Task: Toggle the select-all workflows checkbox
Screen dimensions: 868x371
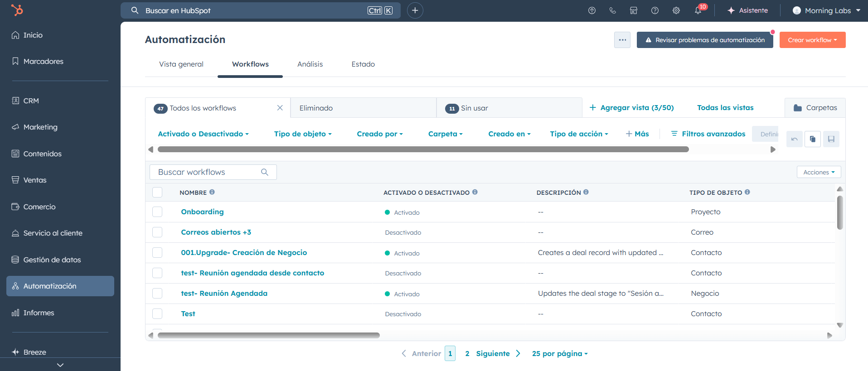Action: pyautogui.click(x=157, y=192)
